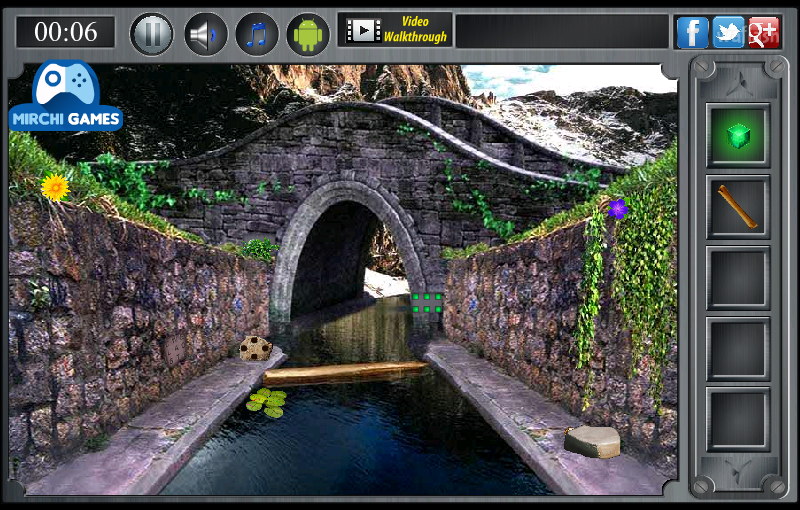This screenshot has height=510, width=800.
Task: Inspect the carved tile on left wall
Action: click(175, 350)
